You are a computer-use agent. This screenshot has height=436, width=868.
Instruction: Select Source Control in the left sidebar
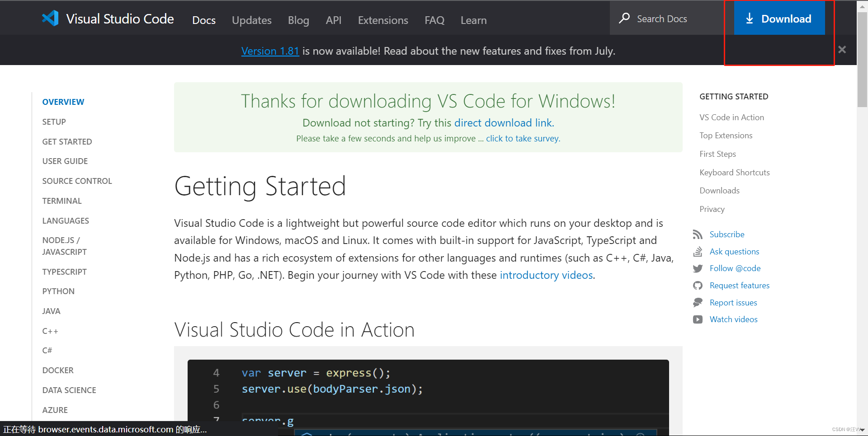click(x=77, y=181)
